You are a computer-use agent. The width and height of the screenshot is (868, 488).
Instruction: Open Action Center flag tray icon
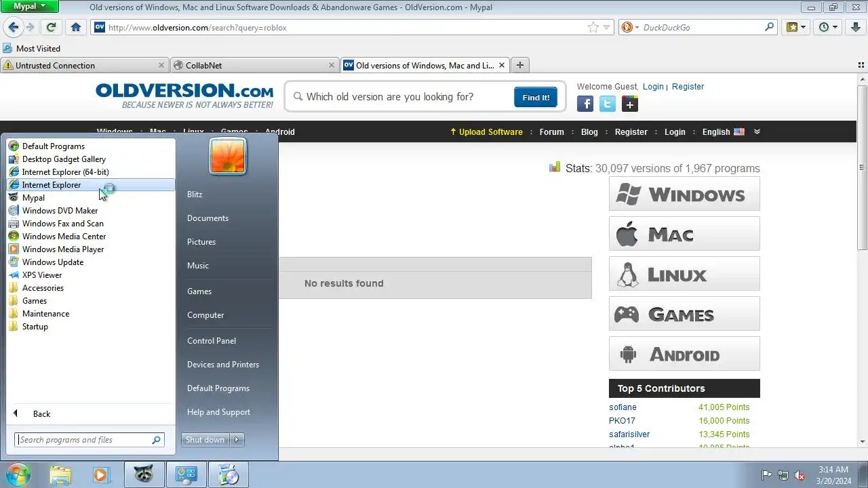[767, 475]
